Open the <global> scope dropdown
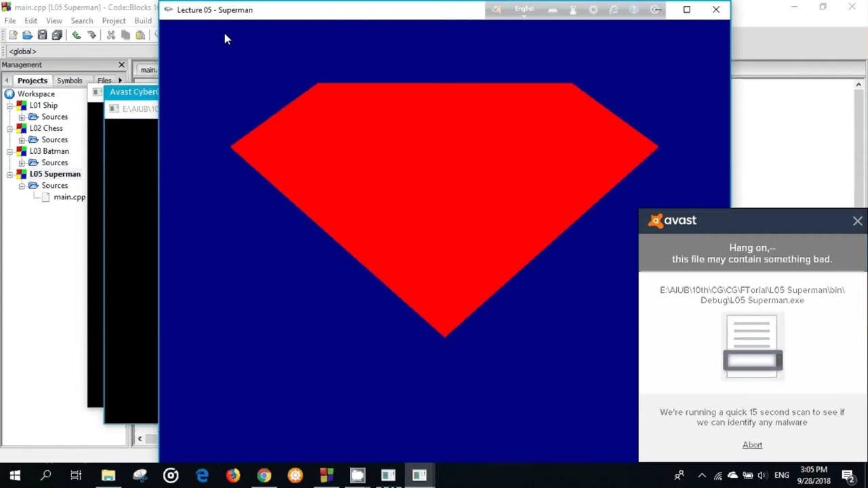The height and width of the screenshot is (488, 868). (80, 52)
